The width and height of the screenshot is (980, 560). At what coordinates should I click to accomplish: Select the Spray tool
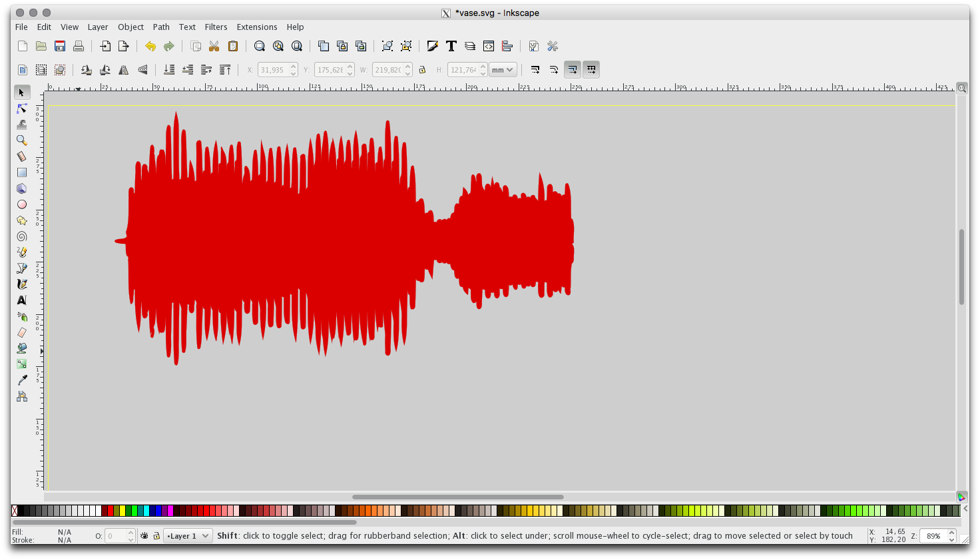pyautogui.click(x=22, y=316)
